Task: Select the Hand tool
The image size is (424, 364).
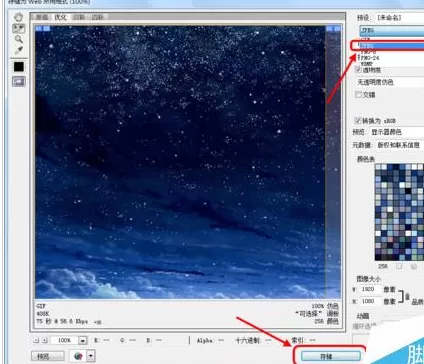Action: tap(19, 17)
